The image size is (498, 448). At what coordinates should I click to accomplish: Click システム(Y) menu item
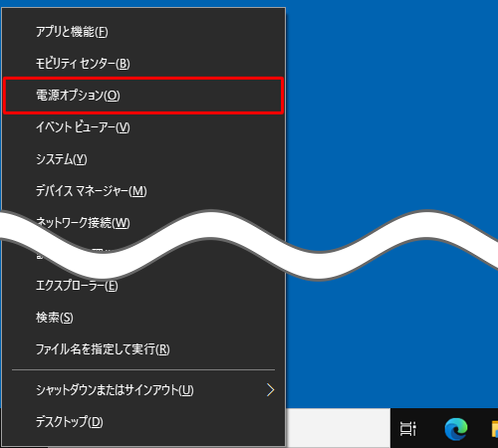143,159
